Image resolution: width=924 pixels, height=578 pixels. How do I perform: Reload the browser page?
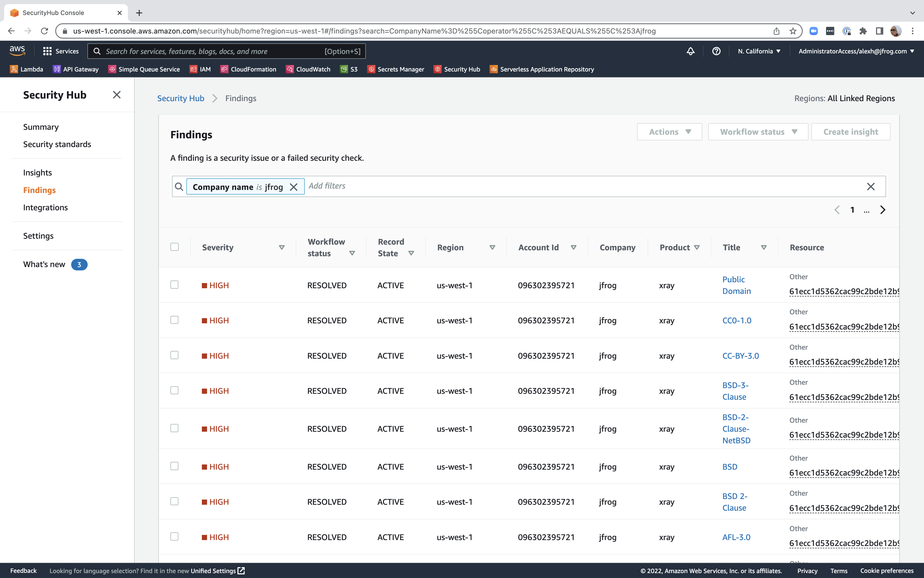45,31
